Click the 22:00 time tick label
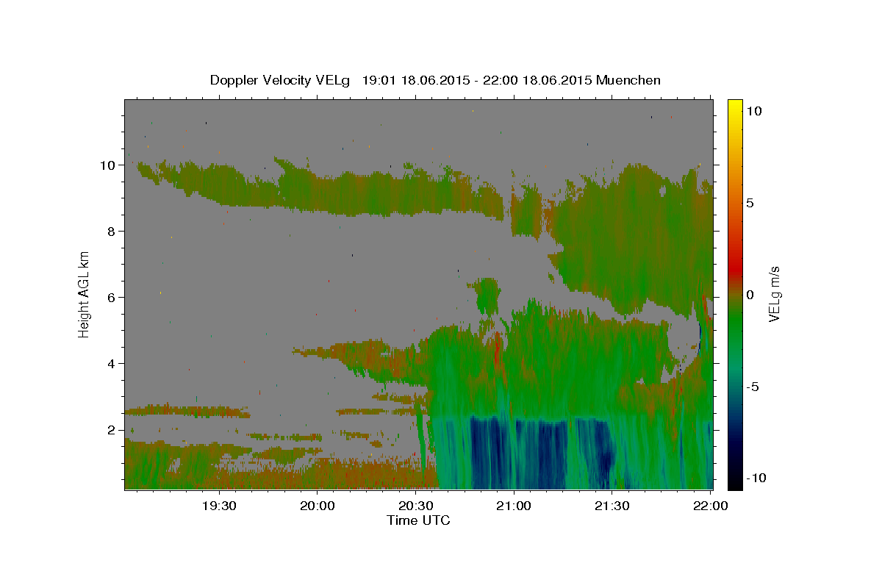Viewport: 882px width, 588px height. point(710,506)
